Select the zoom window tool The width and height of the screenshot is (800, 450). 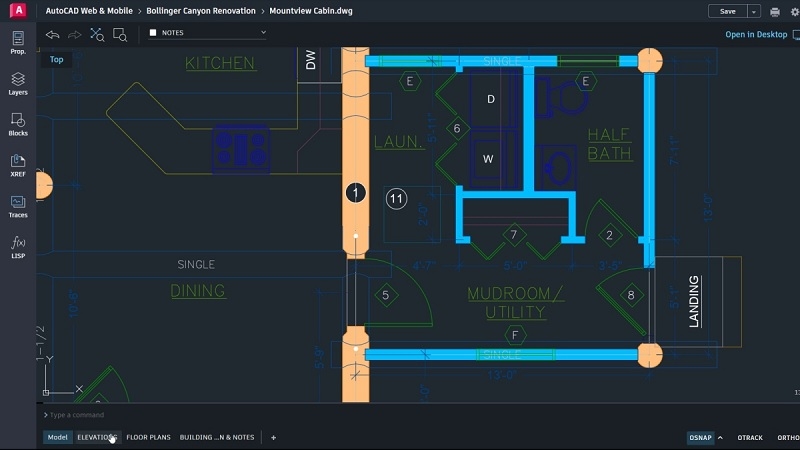[120, 35]
